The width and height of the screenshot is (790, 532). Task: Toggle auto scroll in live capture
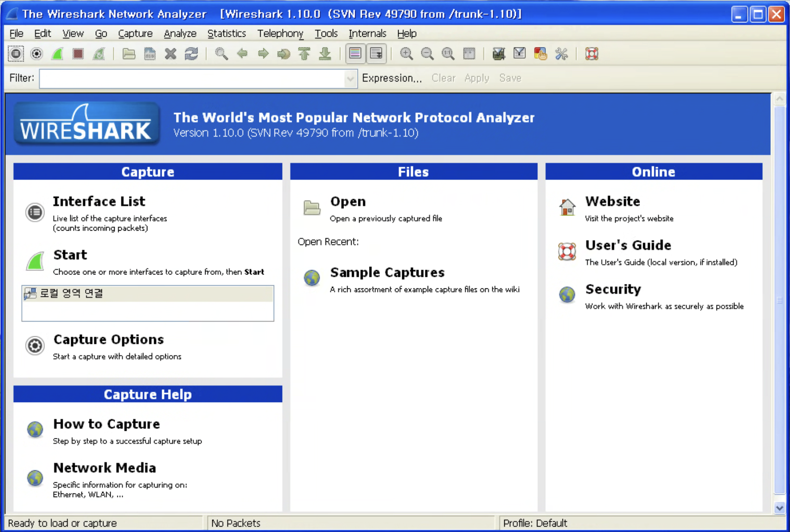click(376, 54)
